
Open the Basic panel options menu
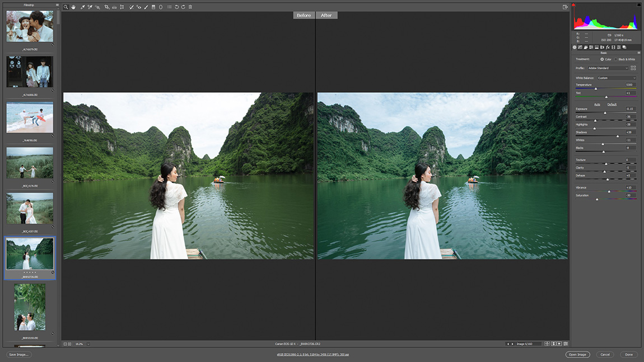pyautogui.click(x=638, y=53)
